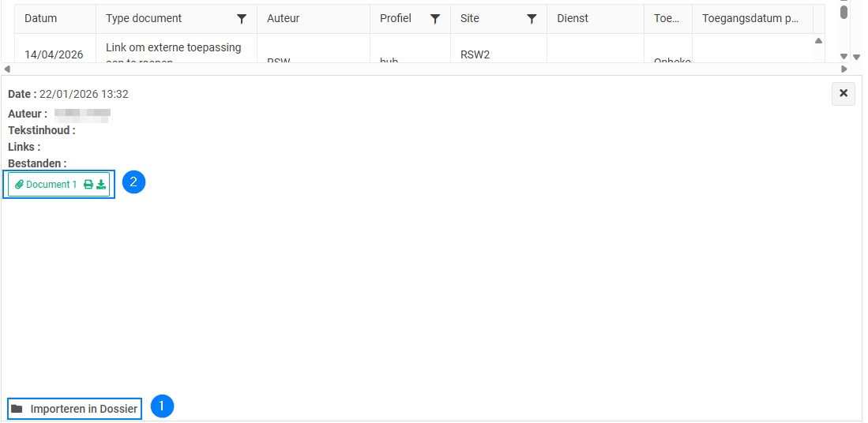Click the Toegangsdatum column header
The height and width of the screenshot is (423, 868).
tap(750, 18)
